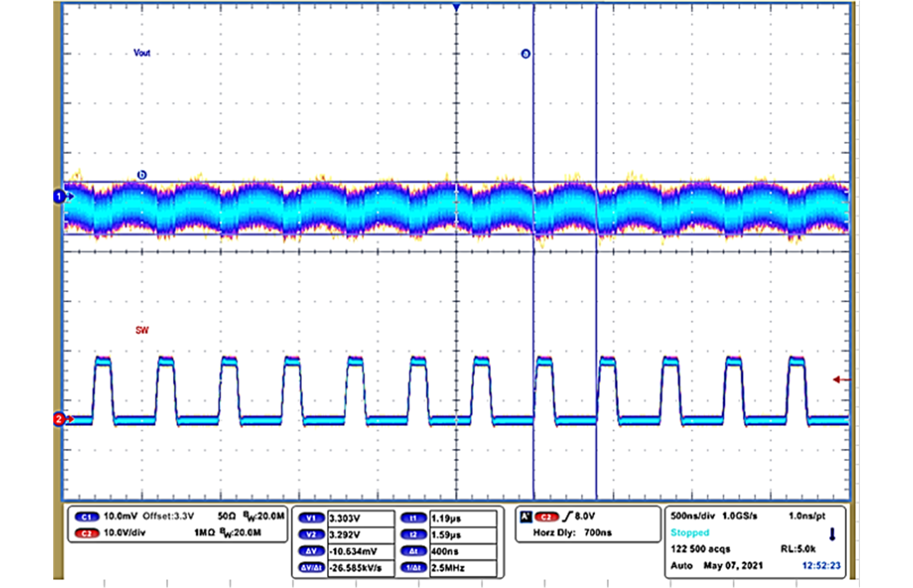Click the red C2 trigger source badge
This screenshot has height=588, width=913.
pyautogui.click(x=546, y=517)
